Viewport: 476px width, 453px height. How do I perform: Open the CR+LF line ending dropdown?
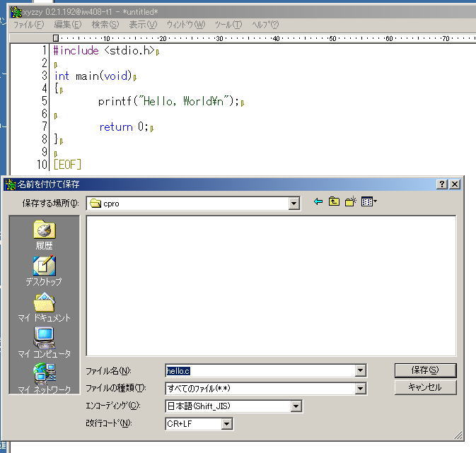coord(226,424)
